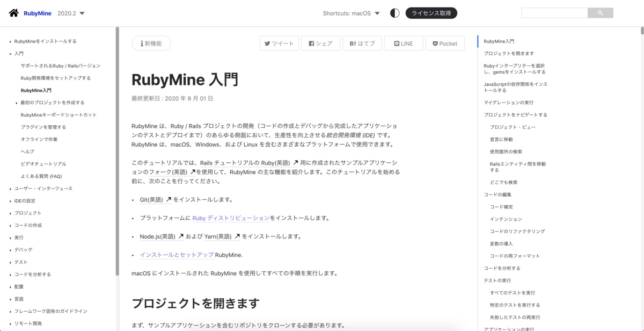The image size is (644, 331).
Task: Jump to すべてのテストを実行 in contents
Action: [x=513, y=293]
